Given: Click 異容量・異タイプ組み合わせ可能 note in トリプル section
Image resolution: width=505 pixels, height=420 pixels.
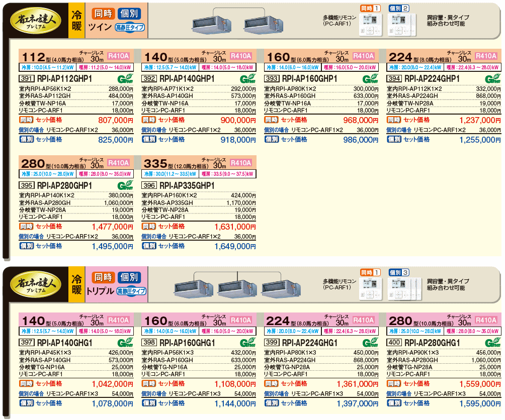Looking at the screenshot, I should 448,284.
